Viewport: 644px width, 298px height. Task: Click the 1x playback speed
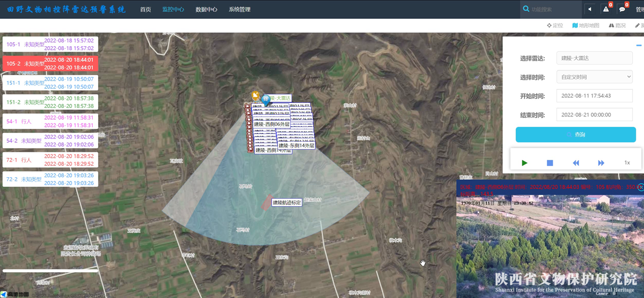click(627, 163)
